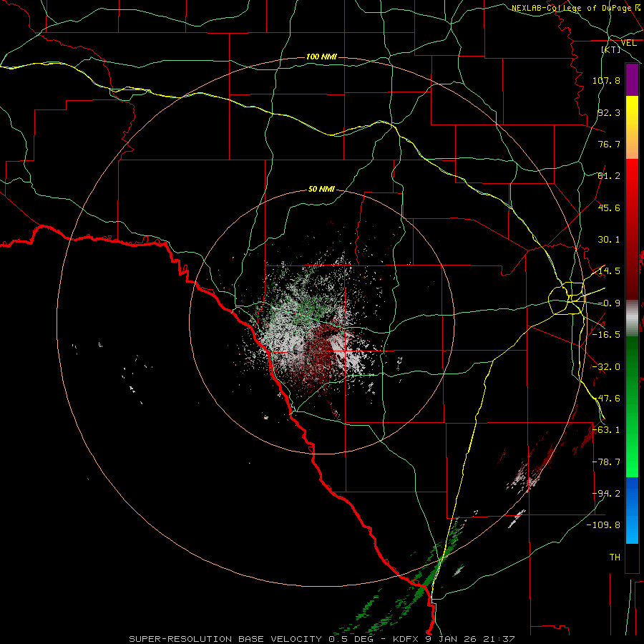Click the 21:37 timestamp in the caption
Screen dimensions: 644x644
tap(499, 639)
